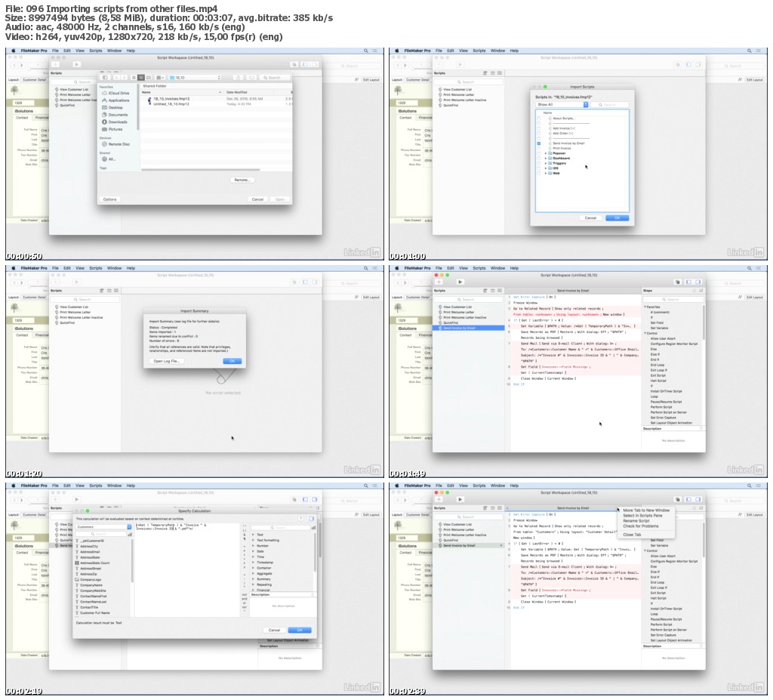Click Cancel in the 00:00:50 file dialog
The width and height of the screenshot is (773, 700).
pyautogui.click(x=257, y=199)
